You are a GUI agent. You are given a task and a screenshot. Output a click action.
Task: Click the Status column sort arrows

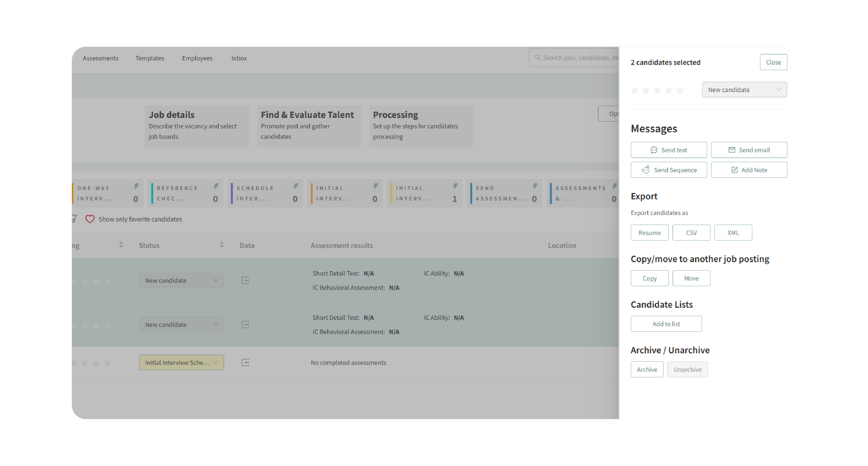click(221, 245)
